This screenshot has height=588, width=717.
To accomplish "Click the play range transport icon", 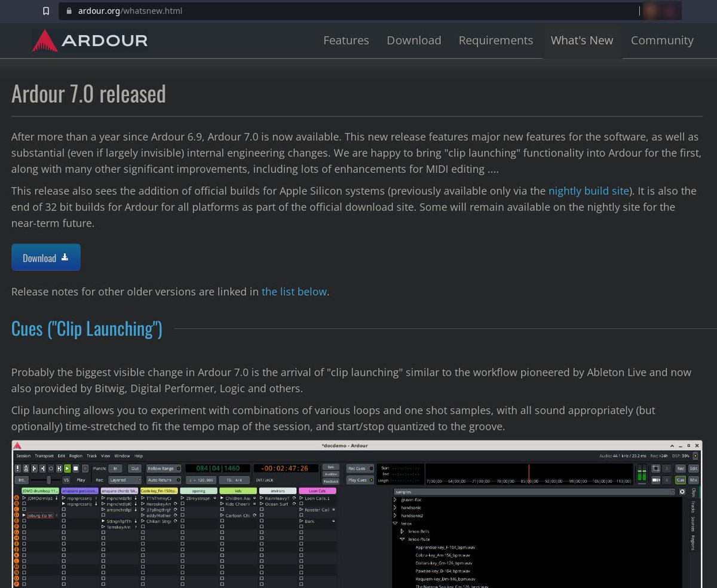I will (59, 468).
